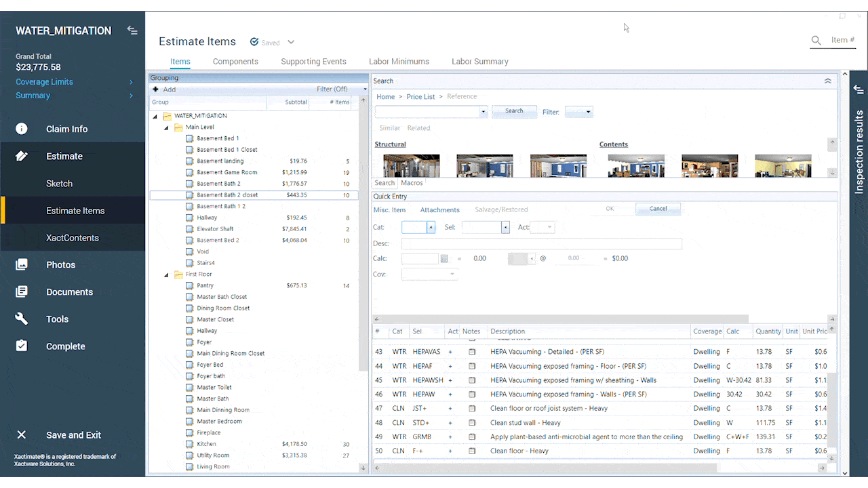Click the first Contents thumbnail image
Image resolution: width=868 pixels, height=488 pixels.
(636, 165)
